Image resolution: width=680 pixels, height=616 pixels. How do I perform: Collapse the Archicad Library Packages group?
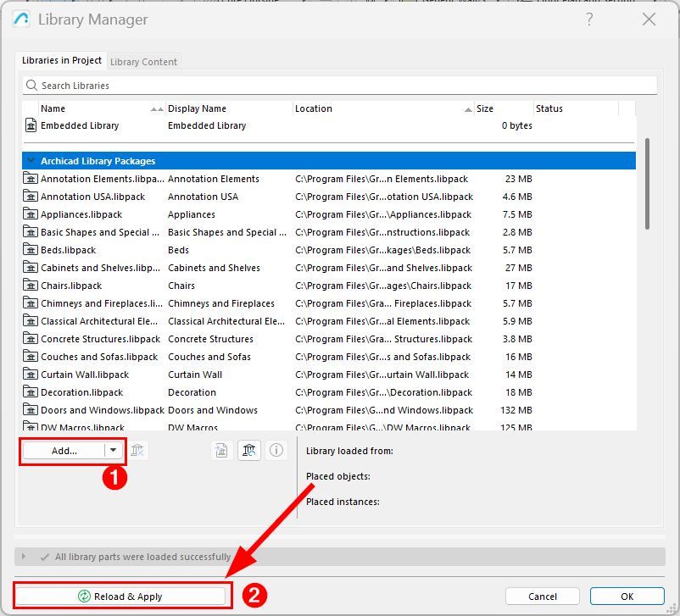31,160
